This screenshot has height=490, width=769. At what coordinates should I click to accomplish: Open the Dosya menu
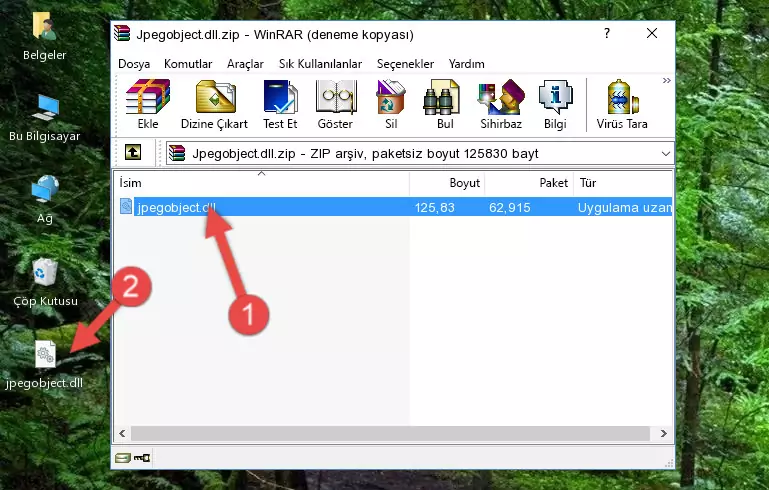(134, 64)
